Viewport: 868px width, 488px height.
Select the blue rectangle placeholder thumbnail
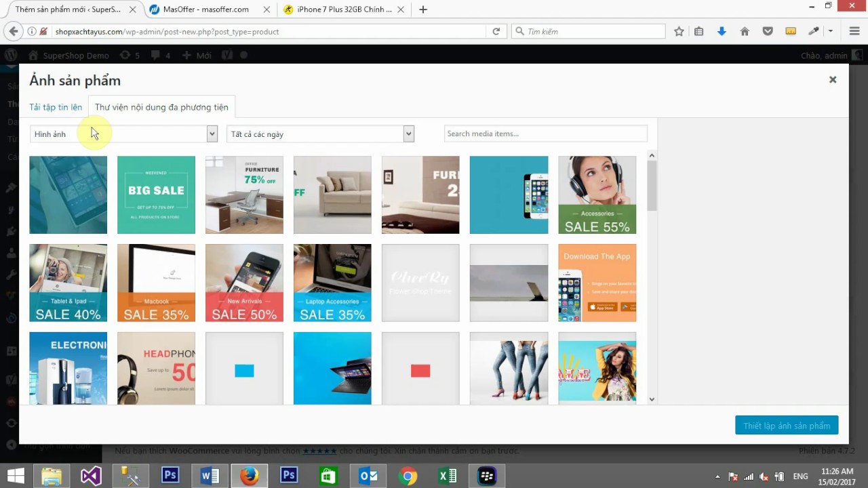click(x=244, y=368)
